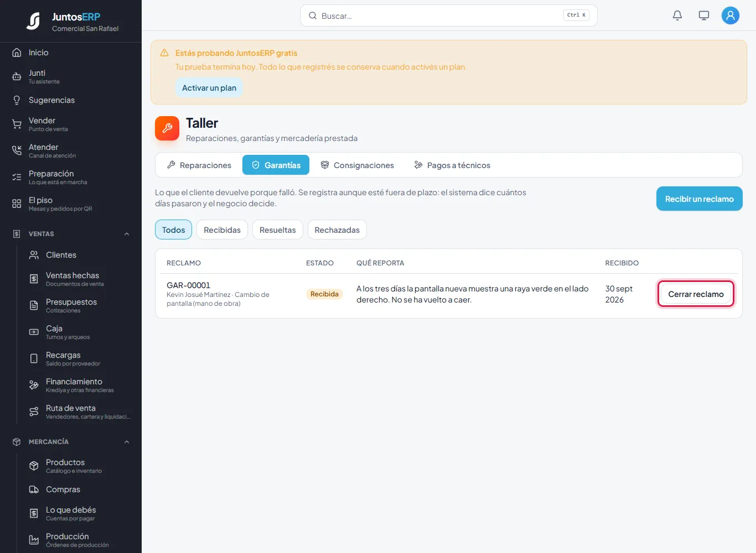
Task: Filter claims by Rechazadas
Action: [337, 229]
